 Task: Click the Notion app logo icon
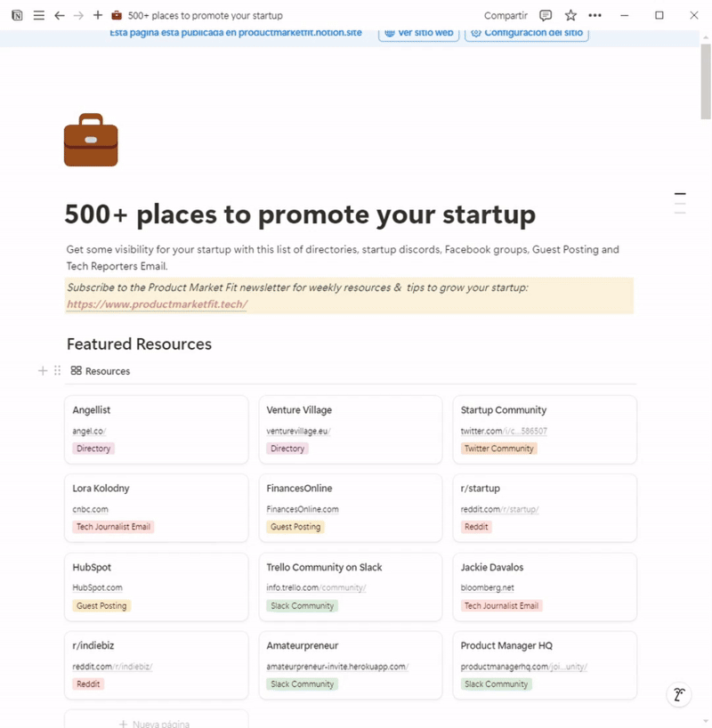click(x=17, y=15)
